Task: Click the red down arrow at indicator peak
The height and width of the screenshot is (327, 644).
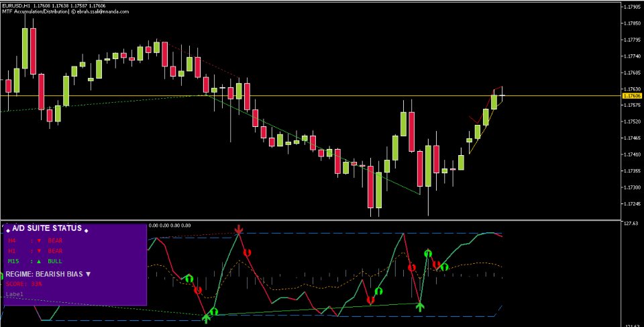Action: point(239,230)
